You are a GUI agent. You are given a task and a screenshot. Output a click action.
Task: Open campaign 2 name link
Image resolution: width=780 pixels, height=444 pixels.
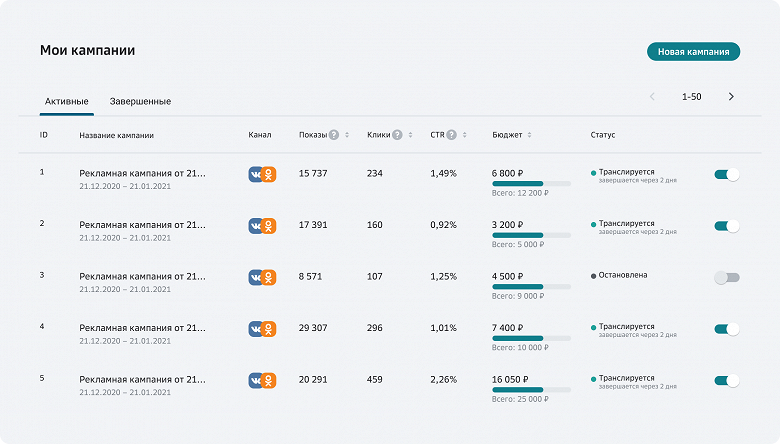point(142,224)
